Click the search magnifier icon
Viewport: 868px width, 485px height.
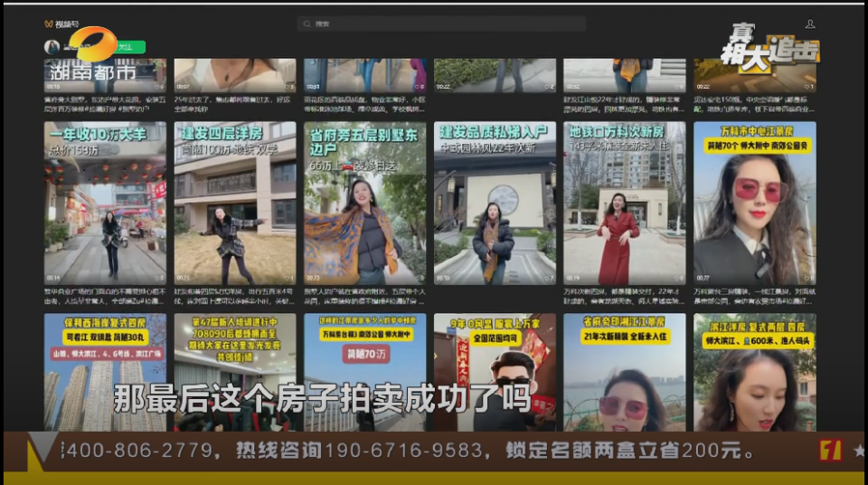307,24
